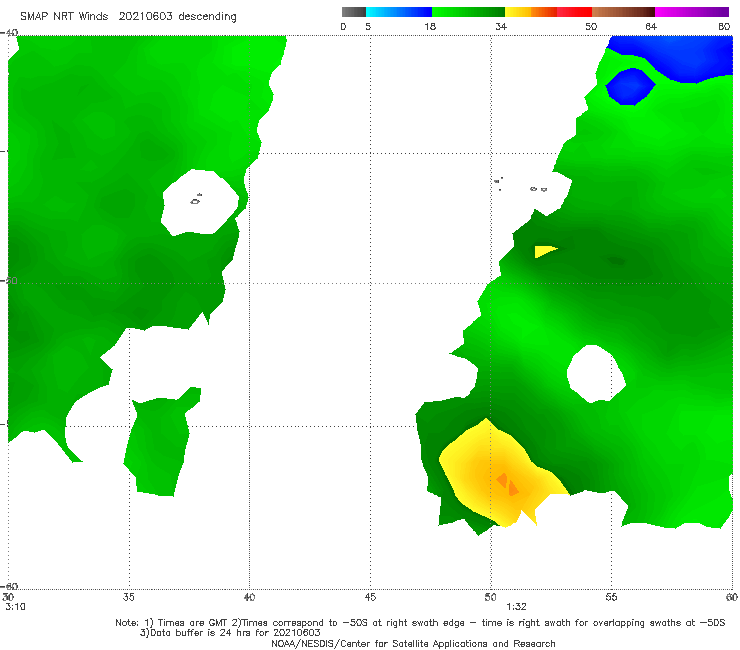Click the NOAA/NESDIS credit line

click(413, 643)
